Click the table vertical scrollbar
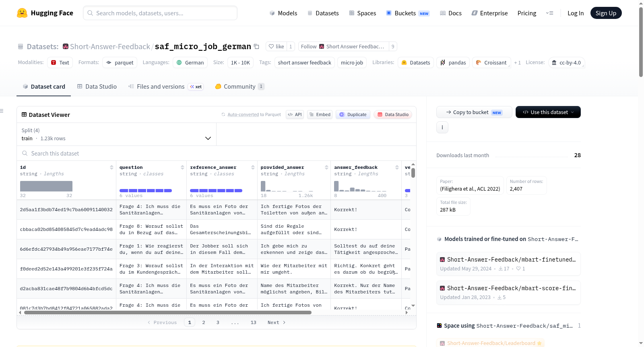 click(x=413, y=173)
